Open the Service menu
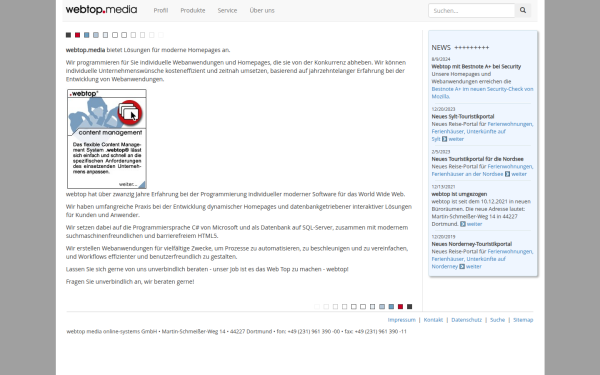The image size is (600, 375). tap(227, 10)
